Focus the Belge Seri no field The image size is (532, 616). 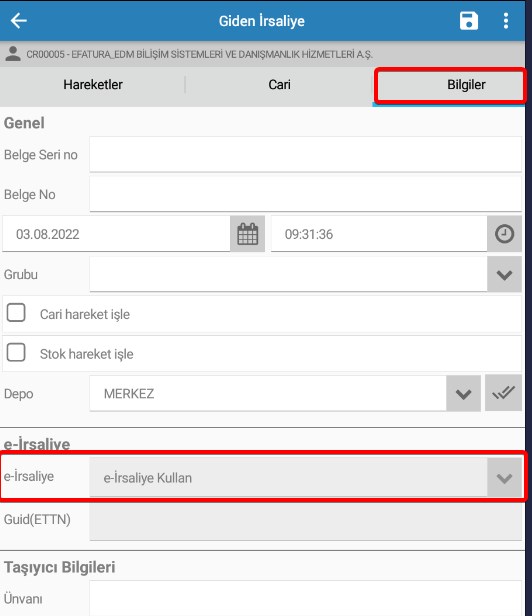[x=305, y=154]
